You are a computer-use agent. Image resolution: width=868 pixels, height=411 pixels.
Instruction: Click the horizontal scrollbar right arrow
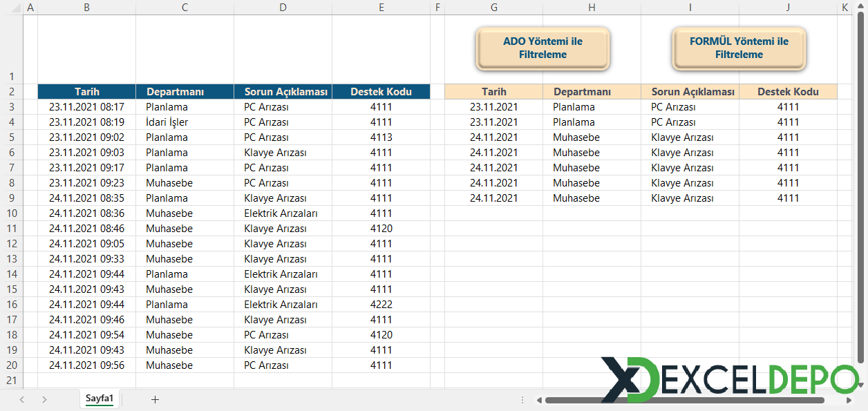(x=849, y=400)
